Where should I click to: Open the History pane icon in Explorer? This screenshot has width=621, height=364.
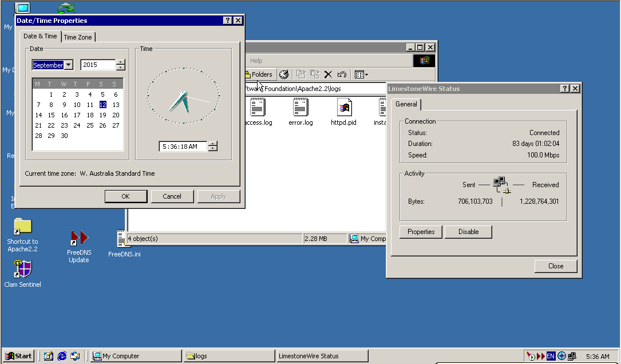click(x=284, y=74)
